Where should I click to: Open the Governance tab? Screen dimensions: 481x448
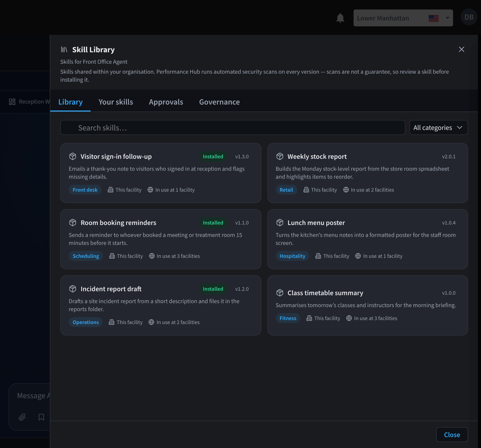click(219, 102)
